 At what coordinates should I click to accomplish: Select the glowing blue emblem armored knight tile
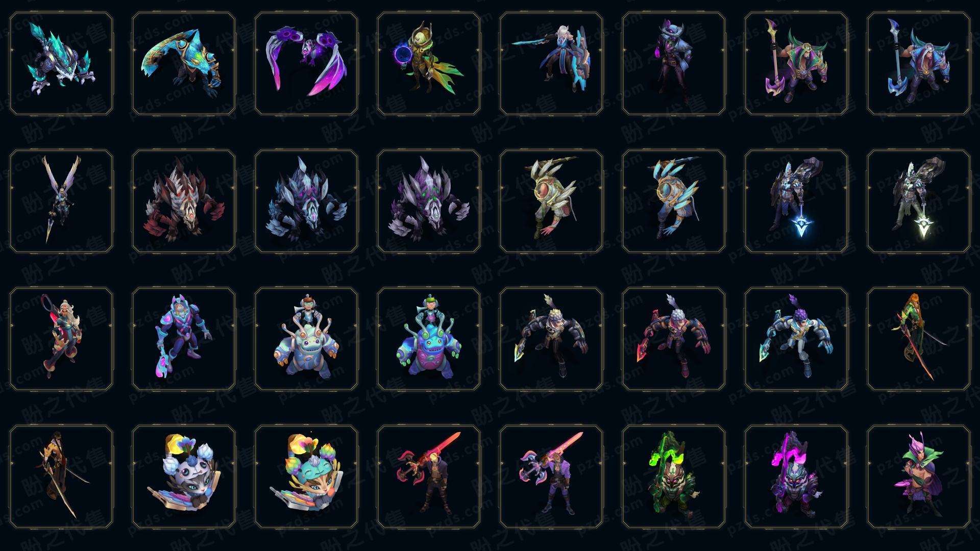[796, 201]
